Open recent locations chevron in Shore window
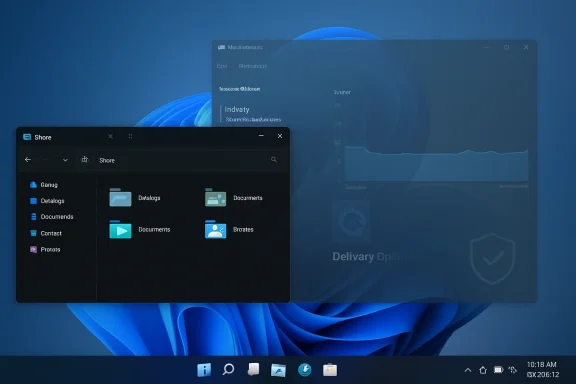This screenshot has width=576, height=384. 65,160
